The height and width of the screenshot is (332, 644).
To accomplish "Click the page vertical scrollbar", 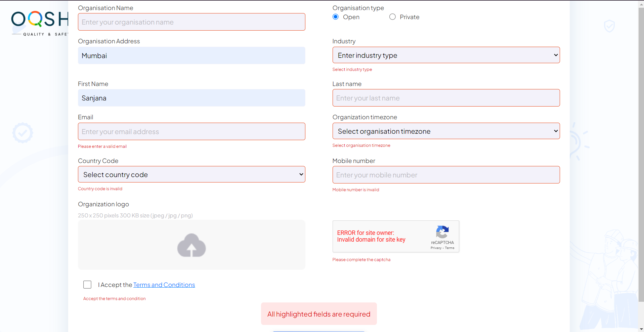I will (x=641, y=151).
